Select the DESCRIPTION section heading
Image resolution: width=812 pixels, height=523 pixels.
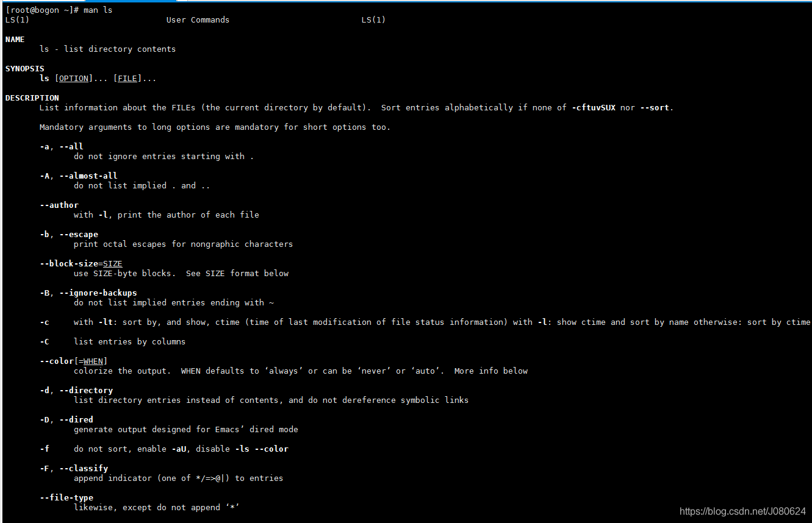[32, 98]
